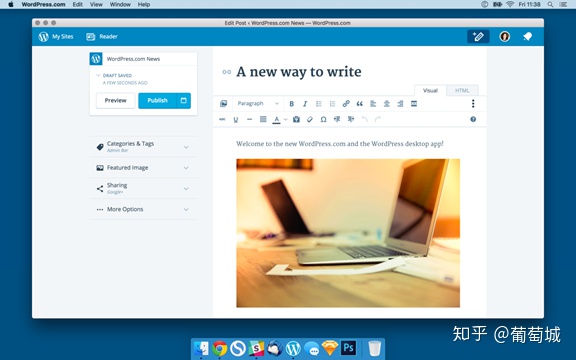Open the publish schedule calendar
This screenshot has width=576, height=360.
[184, 100]
